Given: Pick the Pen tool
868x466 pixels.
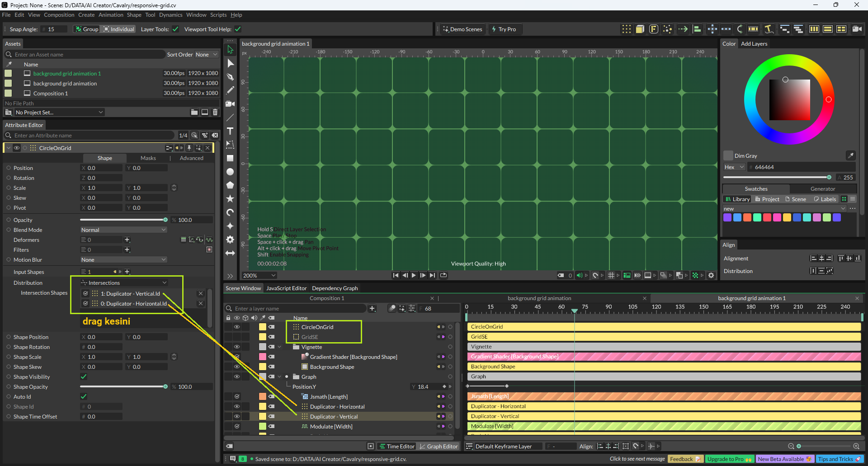Looking at the screenshot, I should point(230,77).
